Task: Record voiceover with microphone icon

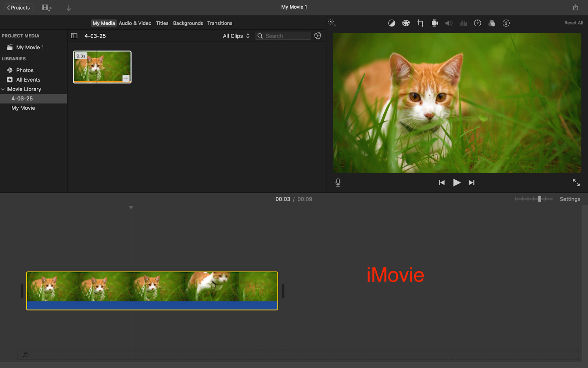Action: (x=338, y=183)
